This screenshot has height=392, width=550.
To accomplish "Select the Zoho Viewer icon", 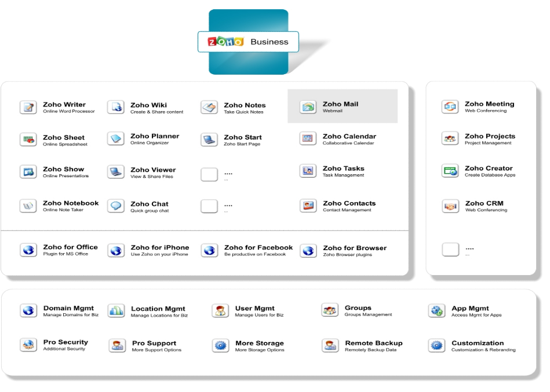I will pos(116,172).
